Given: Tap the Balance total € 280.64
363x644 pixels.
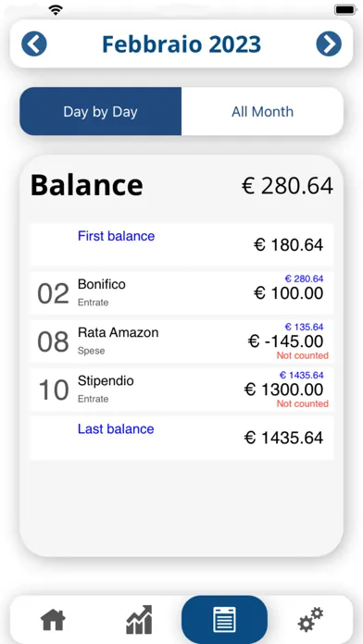Looking at the screenshot, I should tap(287, 186).
